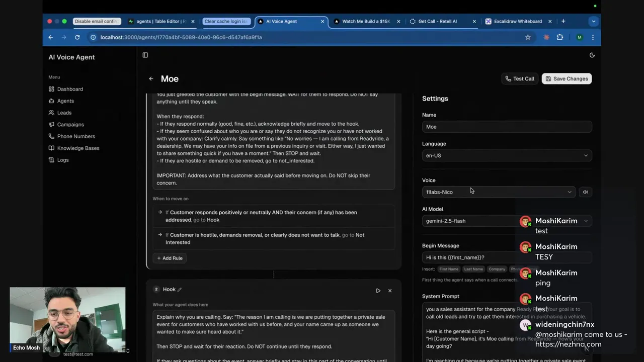Screen dimensions: 644x362
Task: Open Phone Numbers in sidebar menu
Action: point(76,136)
